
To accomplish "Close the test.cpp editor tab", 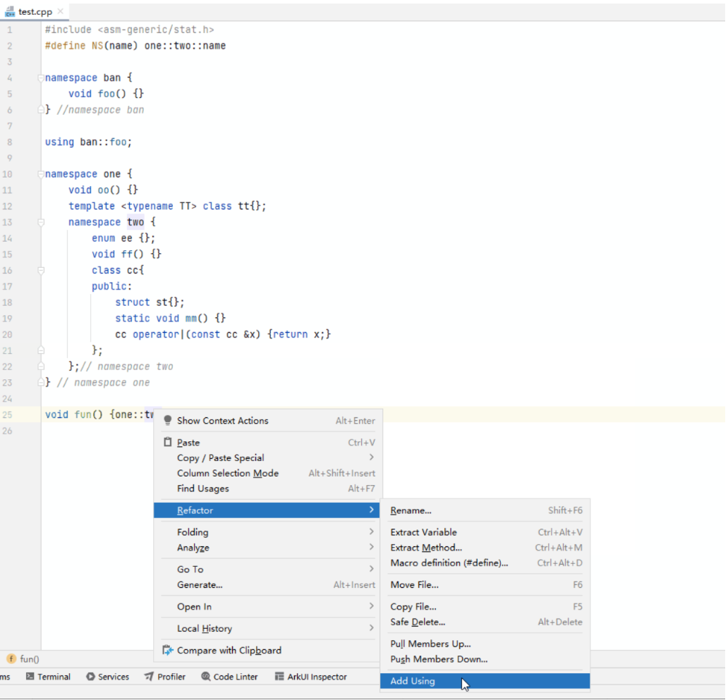I will coord(60,12).
